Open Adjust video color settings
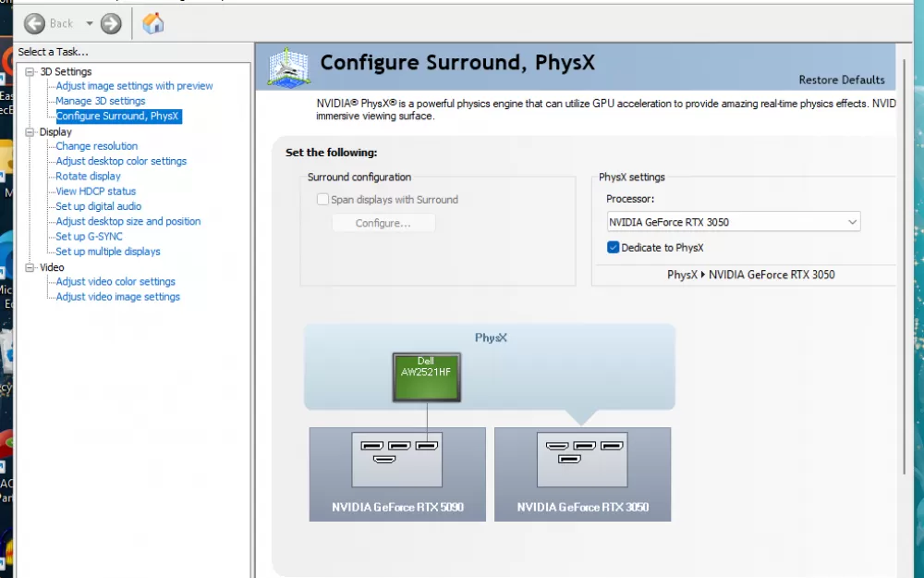Image resolution: width=924 pixels, height=578 pixels. [x=115, y=281]
